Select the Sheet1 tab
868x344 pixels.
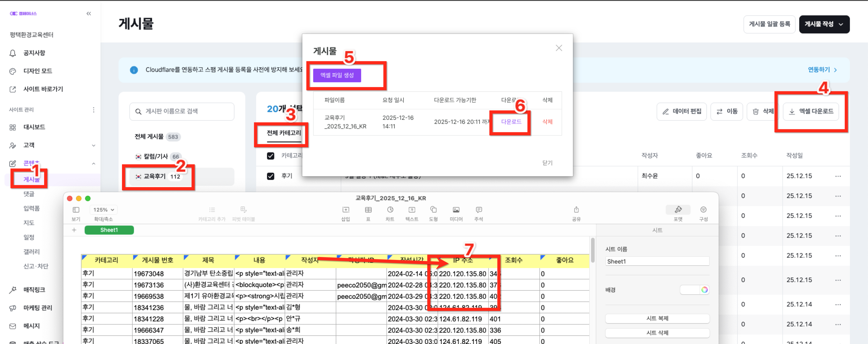(x=109, y=230)
